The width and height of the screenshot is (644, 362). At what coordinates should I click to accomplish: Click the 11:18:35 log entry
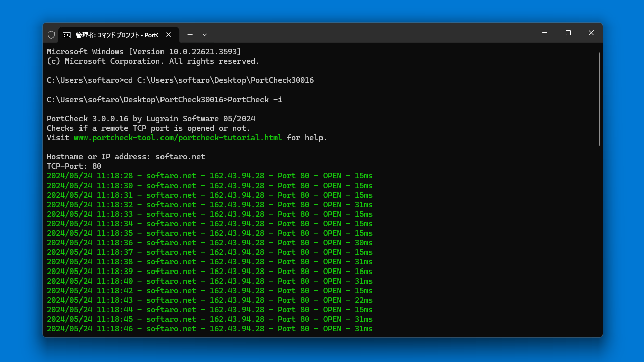pyautogui.click(x=210, y=233)
